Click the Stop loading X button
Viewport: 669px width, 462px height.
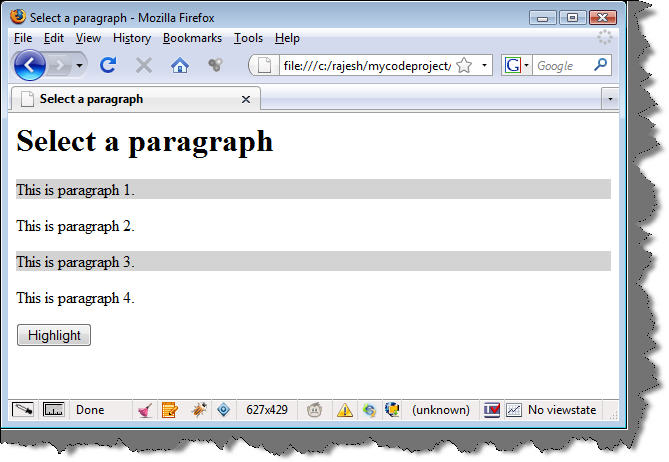[x=144, y=65]
